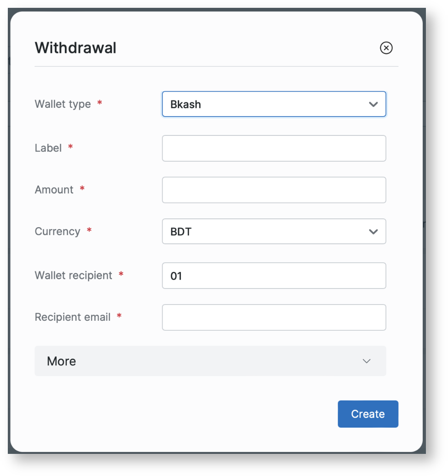Click the chevron arrow in Wallet type field

point(373,105)
